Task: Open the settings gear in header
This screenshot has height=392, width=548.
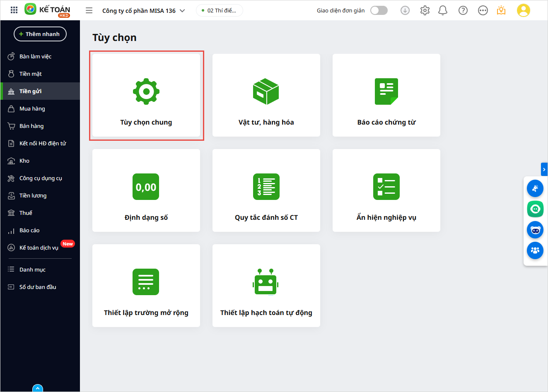Action: click(425, 10)
